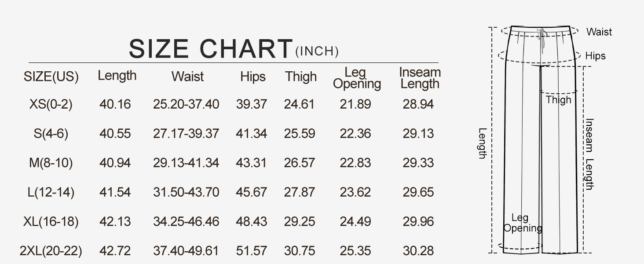Click waist range 27.17-39.37 for size S
The image size is (644, 264).
click(186, 133)
